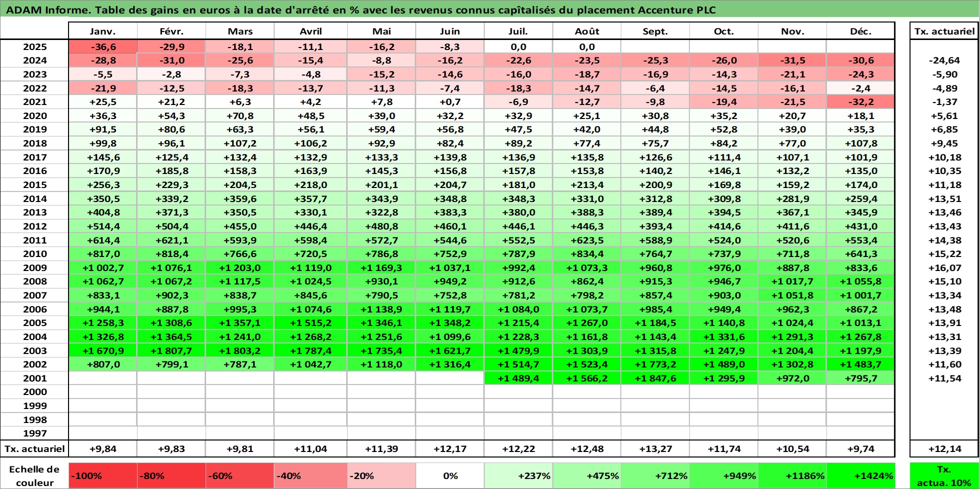
Task: Select the +623,5 cell for August 2011
Action: [x=586, y=240]
